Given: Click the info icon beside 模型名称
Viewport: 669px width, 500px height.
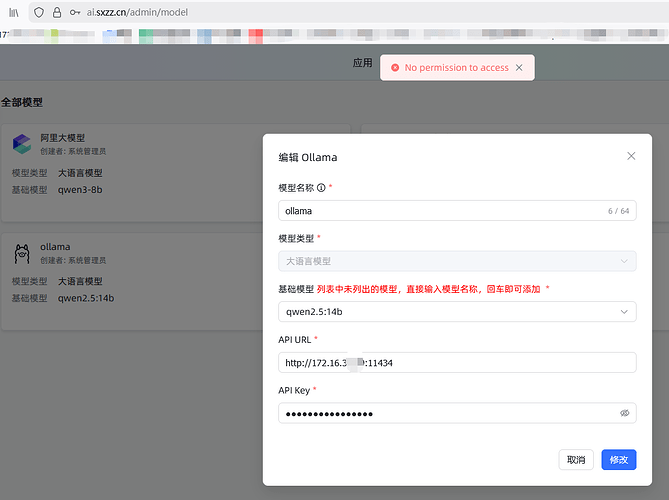Looking at the screenshot, I should [x=321, y=187].
